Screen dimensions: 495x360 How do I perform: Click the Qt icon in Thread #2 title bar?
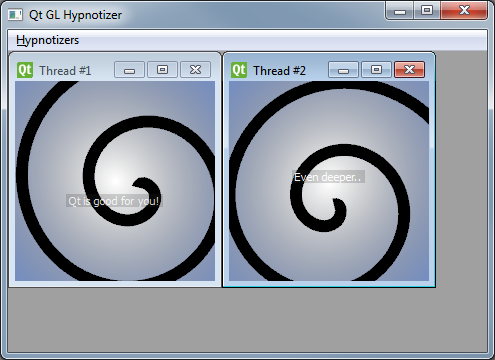coord(239,70)
